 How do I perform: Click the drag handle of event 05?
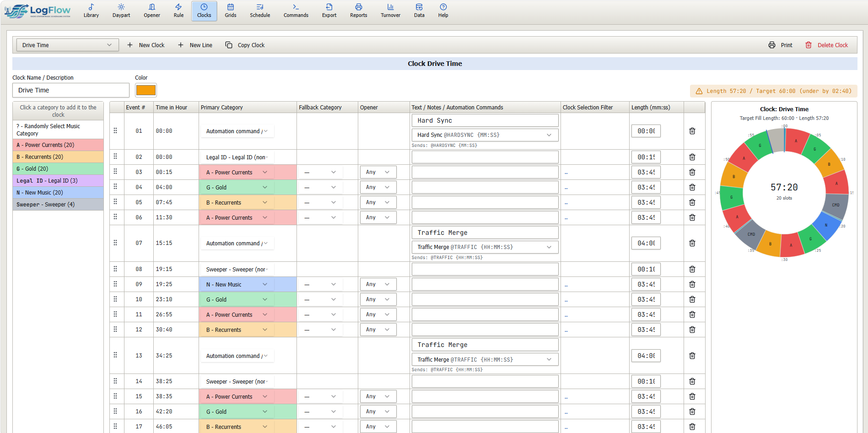click(115, 202)
